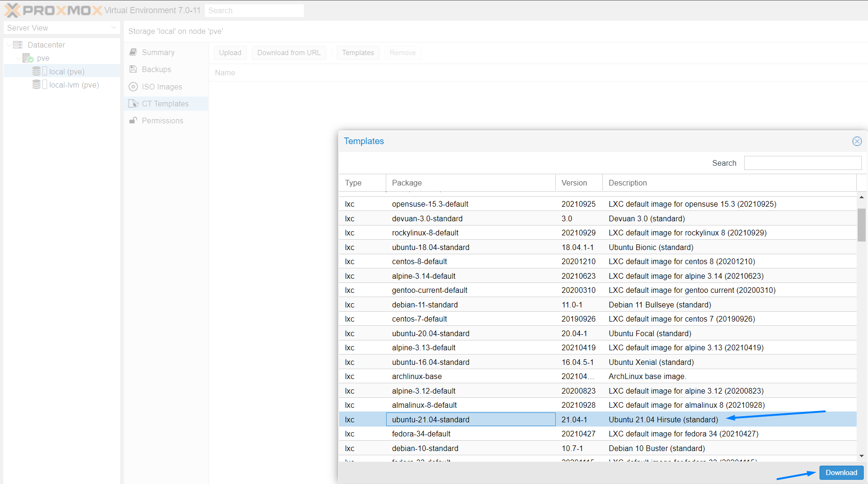Select devuan-3.0-standard row

(598, 218)
